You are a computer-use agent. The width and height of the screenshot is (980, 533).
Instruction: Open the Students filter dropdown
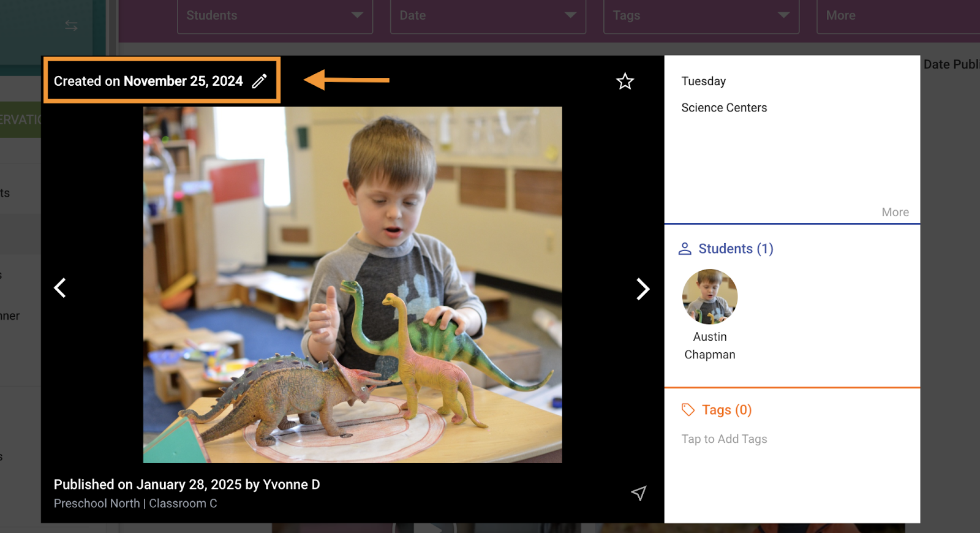(275, 16)
